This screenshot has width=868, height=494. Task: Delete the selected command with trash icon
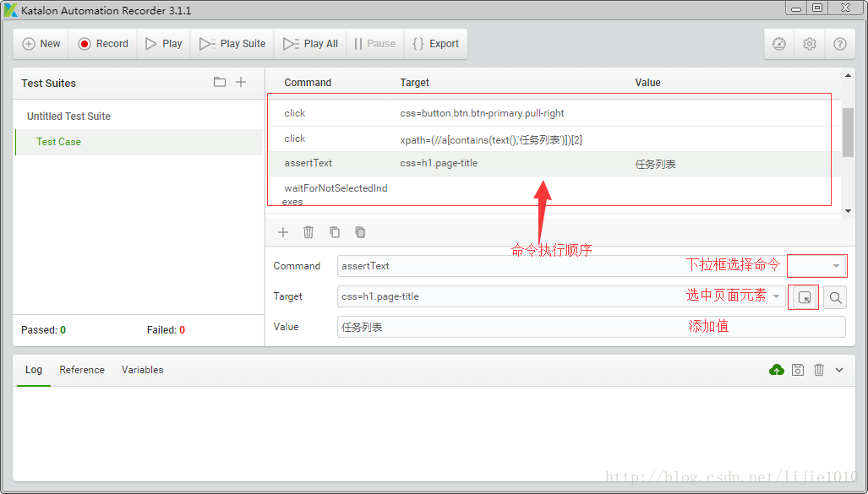308,232
